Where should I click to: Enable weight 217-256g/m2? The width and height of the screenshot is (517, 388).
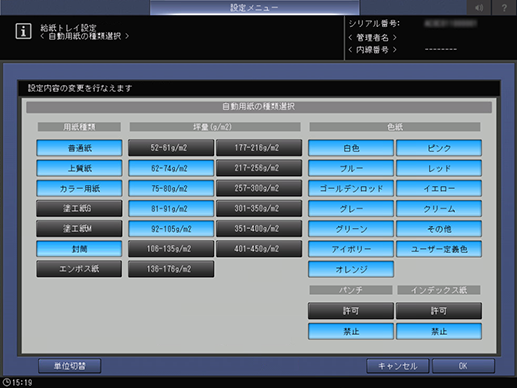(x=259, y=168)
